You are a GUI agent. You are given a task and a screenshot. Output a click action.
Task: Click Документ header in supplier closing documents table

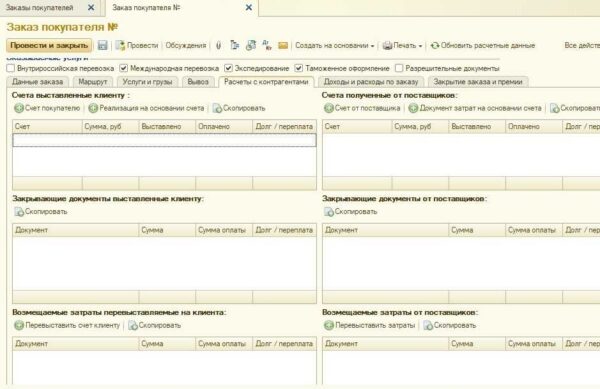pyautogui.click(x=386, y=230)
